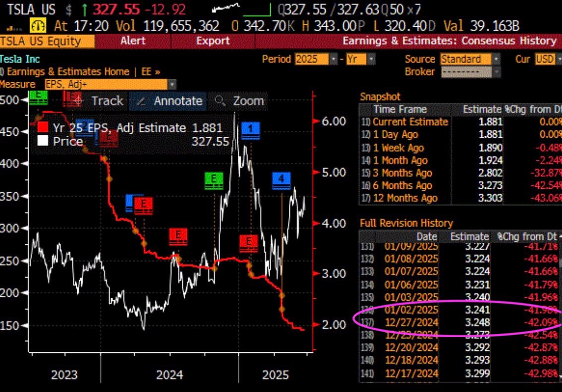Click the EE » link

pyautogui.click(x=151, y=72)
